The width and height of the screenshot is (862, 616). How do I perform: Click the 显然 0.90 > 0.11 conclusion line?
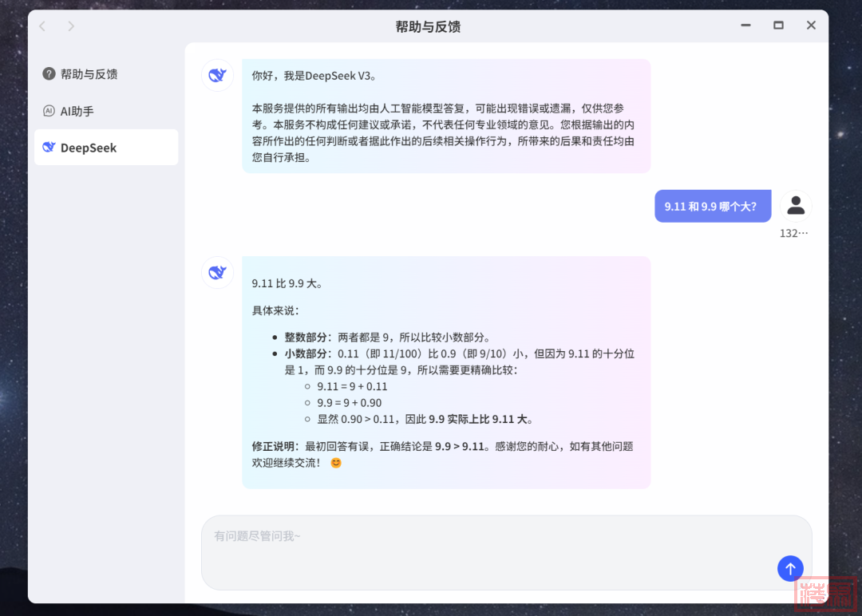click(425, 419)
